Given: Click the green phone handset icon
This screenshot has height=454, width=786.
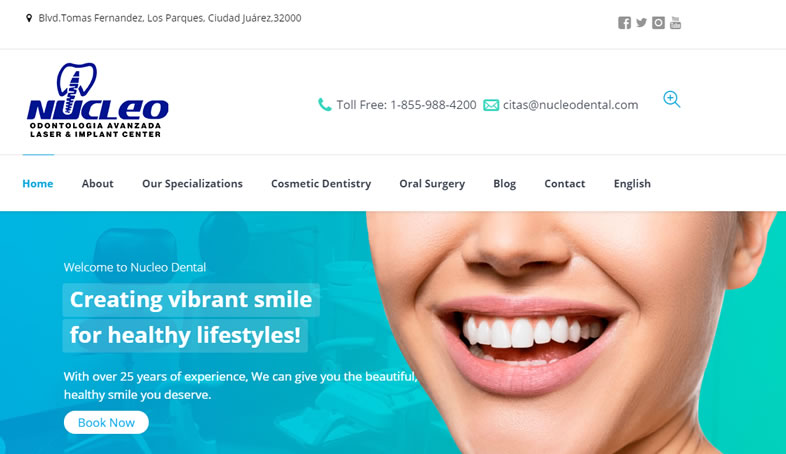Looking at the screenshot, I should pyautogui.click(x=325, y=105).
